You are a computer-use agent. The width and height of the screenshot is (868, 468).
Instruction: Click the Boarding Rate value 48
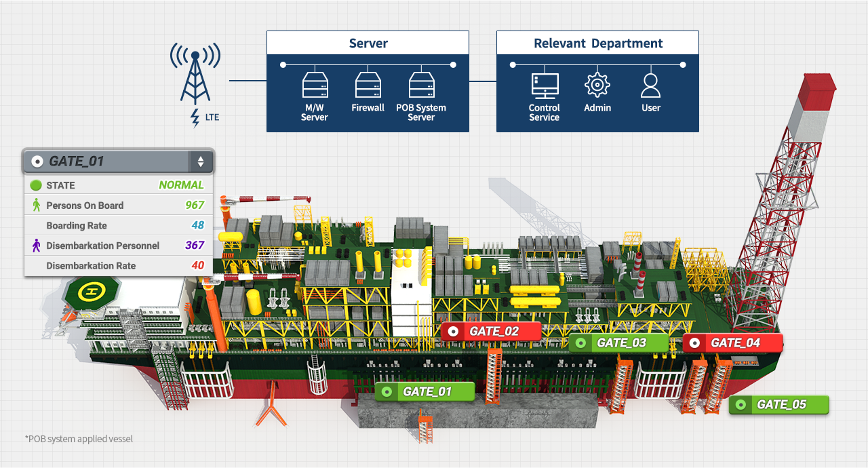[x=197, y=225]
